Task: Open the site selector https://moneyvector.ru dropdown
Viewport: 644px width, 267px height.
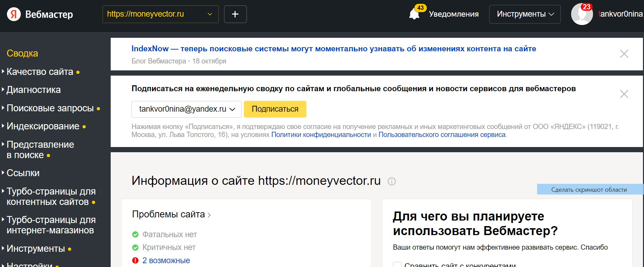Action: (x=161, y=14)
